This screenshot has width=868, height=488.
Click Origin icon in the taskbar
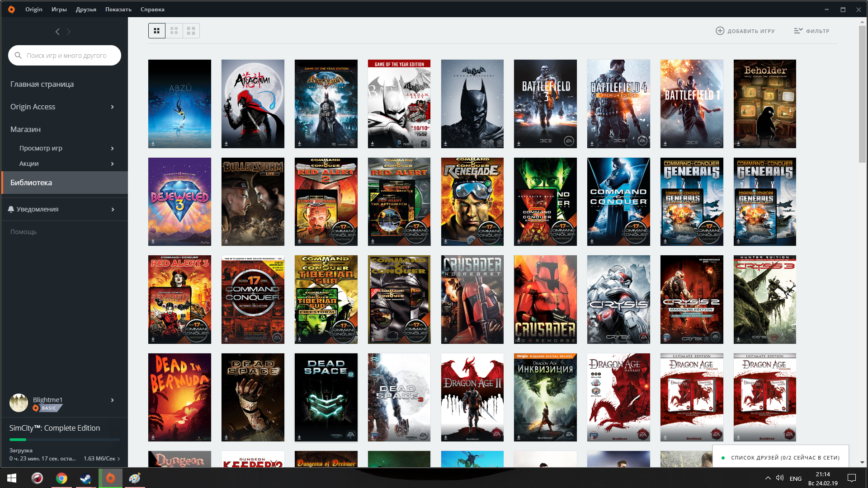[x=110, y=478]
